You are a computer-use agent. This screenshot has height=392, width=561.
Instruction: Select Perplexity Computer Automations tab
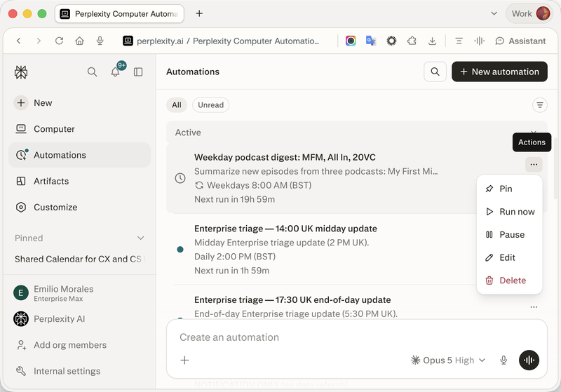click(119, 13)
